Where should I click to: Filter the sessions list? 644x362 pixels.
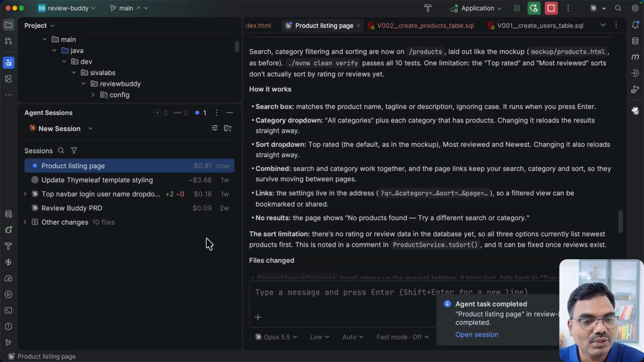coord(74,150)
